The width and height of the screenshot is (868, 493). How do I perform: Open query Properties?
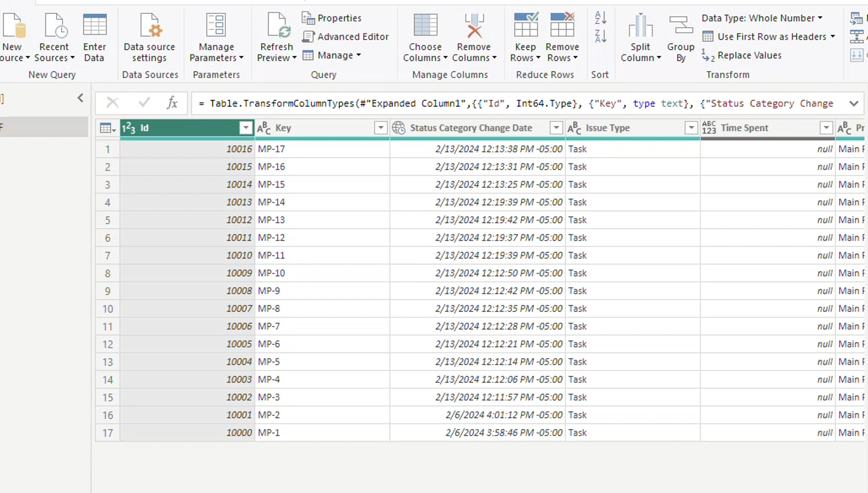(x=332, y=18)
